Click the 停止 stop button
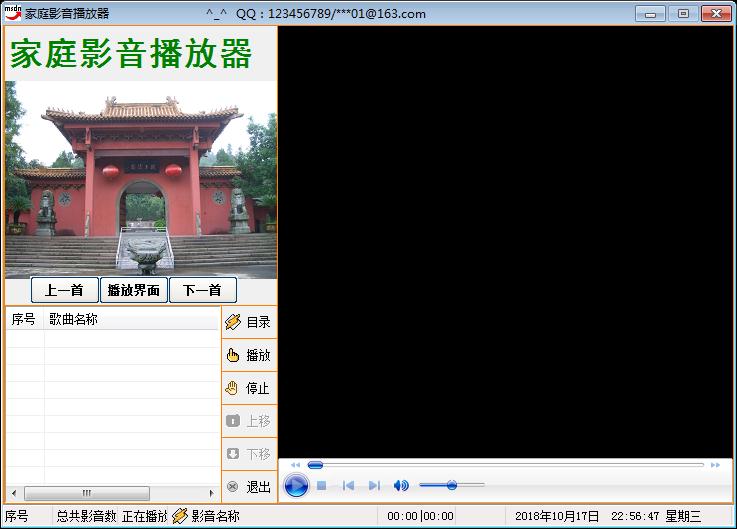Screen dimensions: 737x529 pos(249,388)
